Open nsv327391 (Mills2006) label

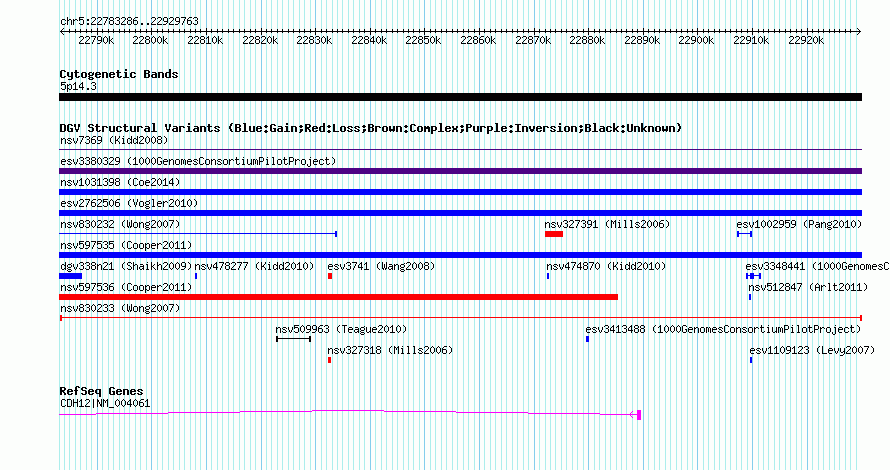point(607,224)
